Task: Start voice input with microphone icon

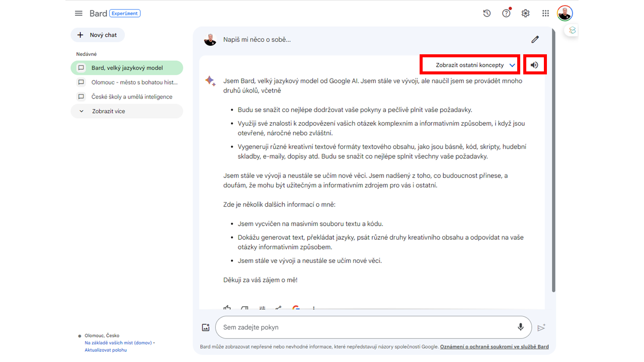Action: 521,327
